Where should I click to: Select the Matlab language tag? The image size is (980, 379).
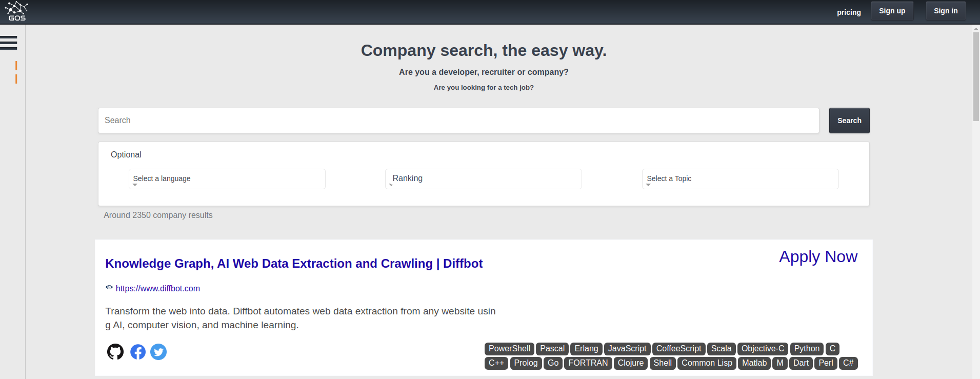754,363
